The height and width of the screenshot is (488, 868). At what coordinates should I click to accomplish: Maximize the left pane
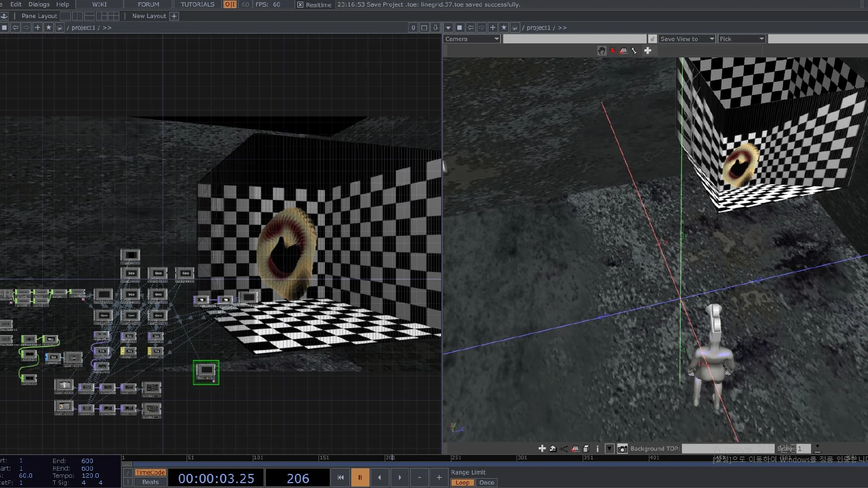(x=424, y=27)
